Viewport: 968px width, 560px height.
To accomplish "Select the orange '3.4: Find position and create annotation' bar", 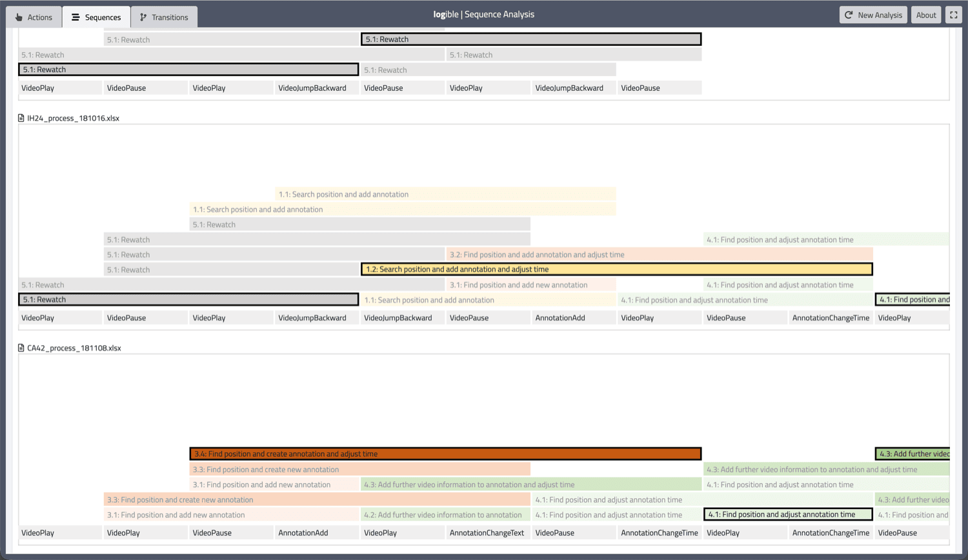I will pos(445,454).
